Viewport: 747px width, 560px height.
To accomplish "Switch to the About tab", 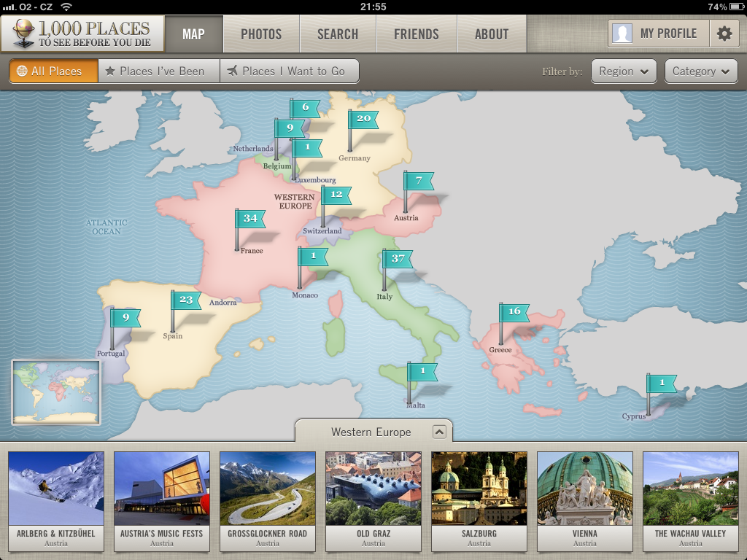I will [x=492, y=34].
